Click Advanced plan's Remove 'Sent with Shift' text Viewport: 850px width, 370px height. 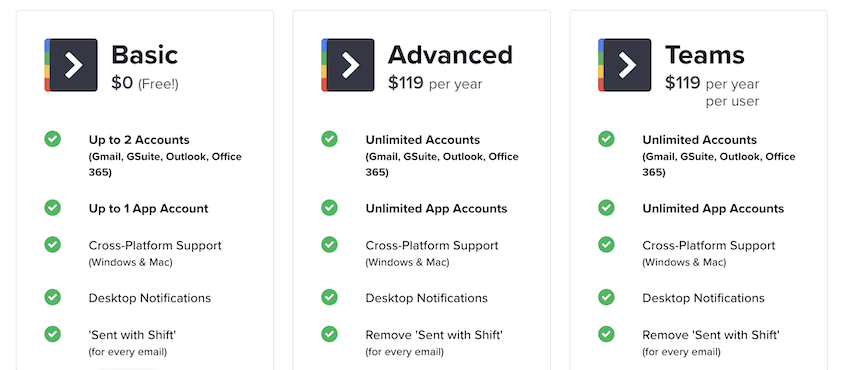point(434,335)
